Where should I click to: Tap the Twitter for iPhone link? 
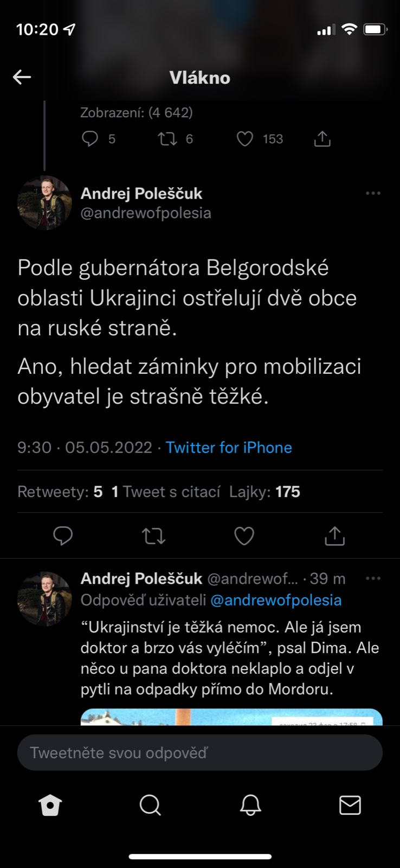(x=229, y=448)
